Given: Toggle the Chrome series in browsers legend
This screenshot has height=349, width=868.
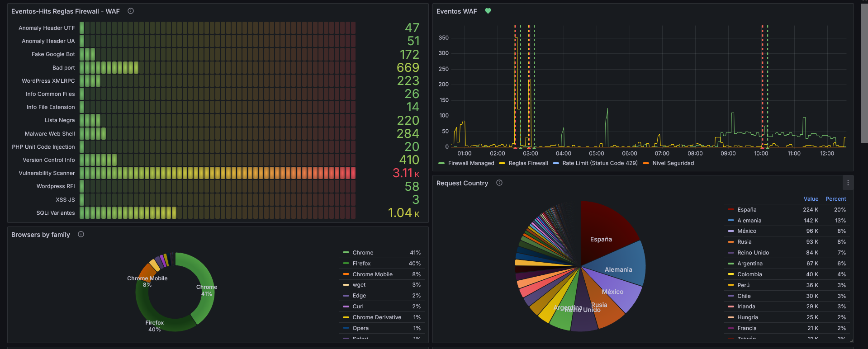Looking at the screenshot, I should 363,253.
